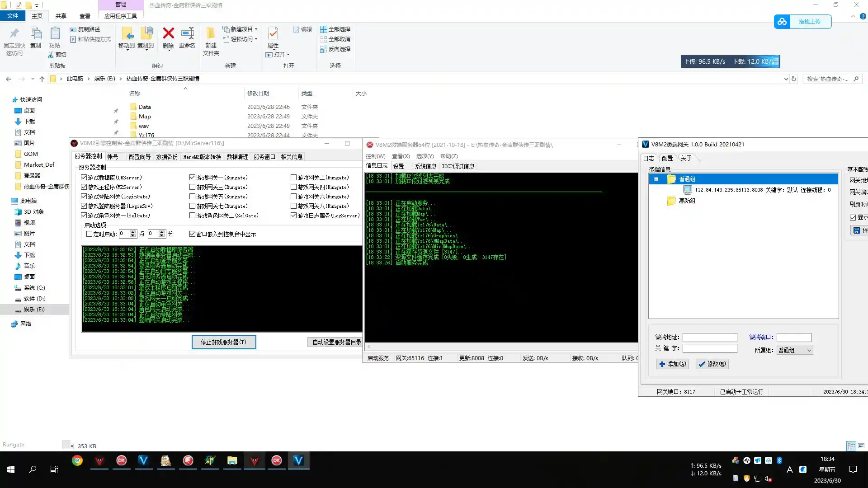The height and width of the screenshot is (488, 868).
Task: Select the 高防组 tree folder
Action: tap(682, 201)
